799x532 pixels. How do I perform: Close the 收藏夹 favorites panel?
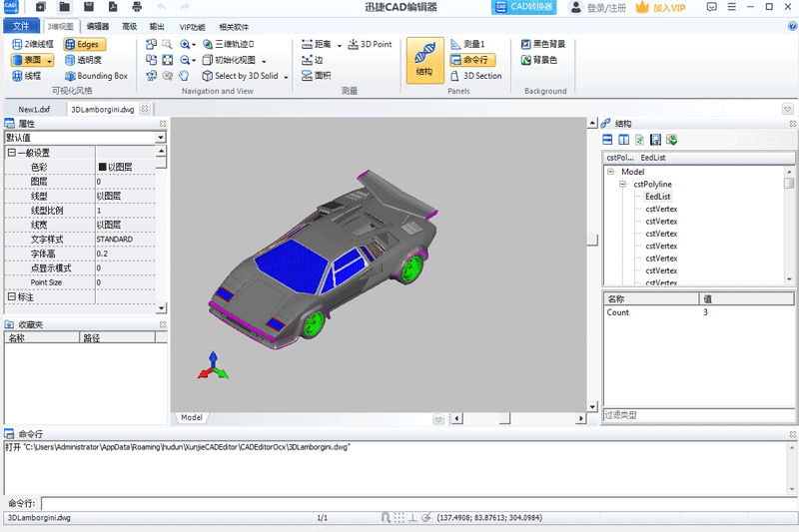tap(163, 324)
